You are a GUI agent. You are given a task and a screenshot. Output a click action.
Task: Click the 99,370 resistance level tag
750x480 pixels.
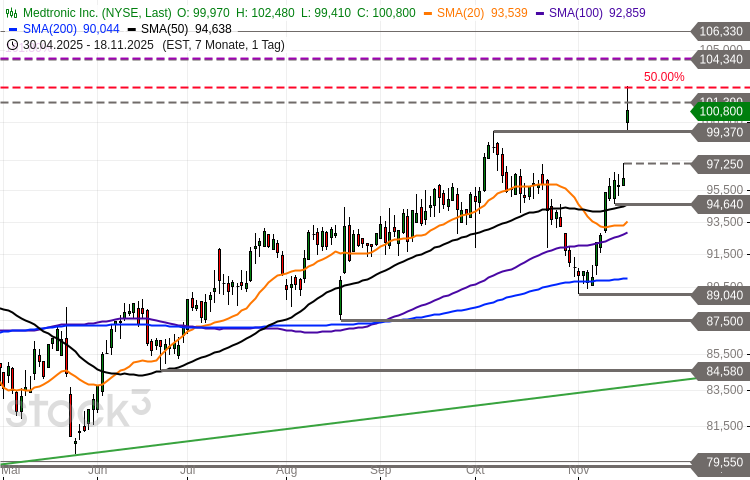pos(720,132)
